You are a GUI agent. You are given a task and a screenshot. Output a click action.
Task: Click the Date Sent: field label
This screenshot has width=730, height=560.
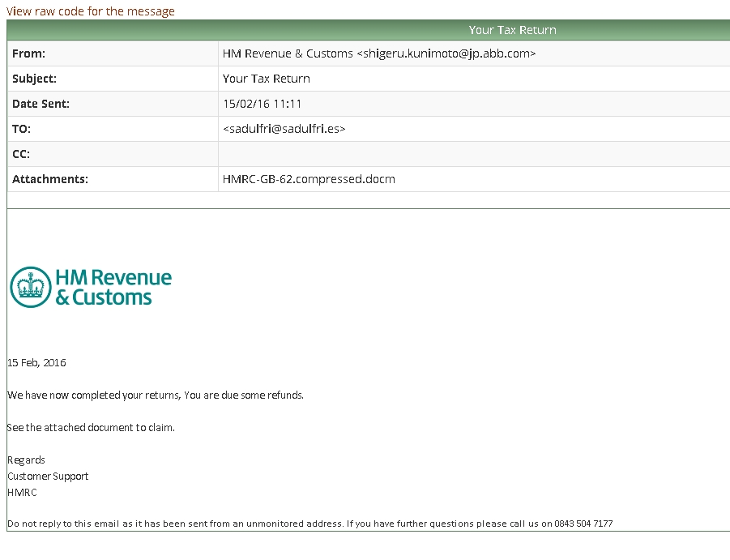(41, 104)
